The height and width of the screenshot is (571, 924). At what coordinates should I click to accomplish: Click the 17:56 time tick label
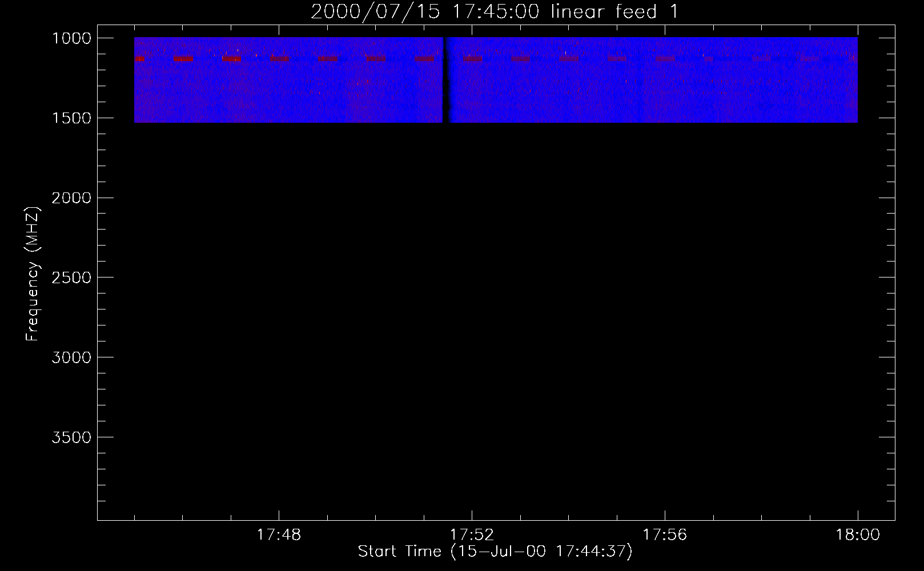(x=665, y=535)
